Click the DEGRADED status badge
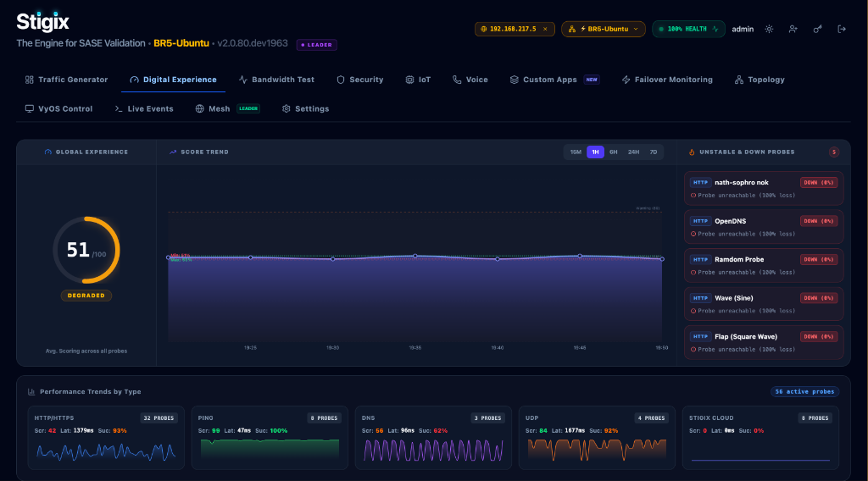The width and height of the screenshot is (868, 481). click(x=86, y=296)
